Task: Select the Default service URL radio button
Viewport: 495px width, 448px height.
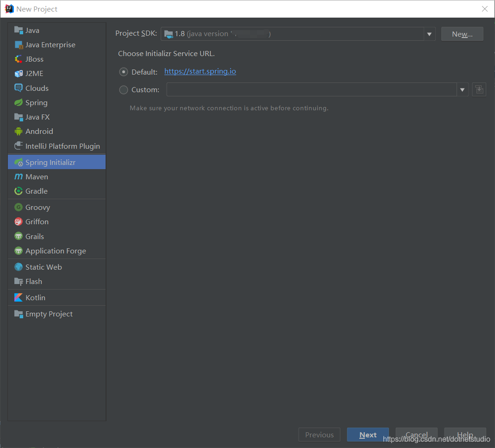Action: point(124,72)
